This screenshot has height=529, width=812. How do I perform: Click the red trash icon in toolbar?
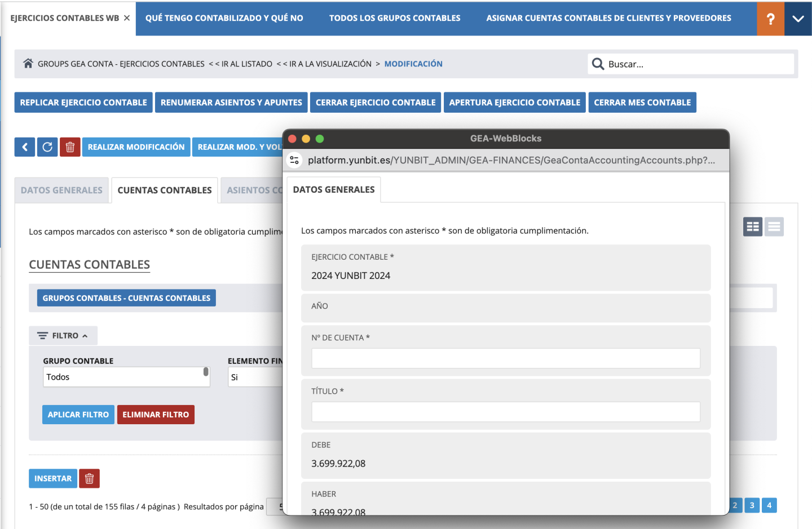tap(70, 147)
